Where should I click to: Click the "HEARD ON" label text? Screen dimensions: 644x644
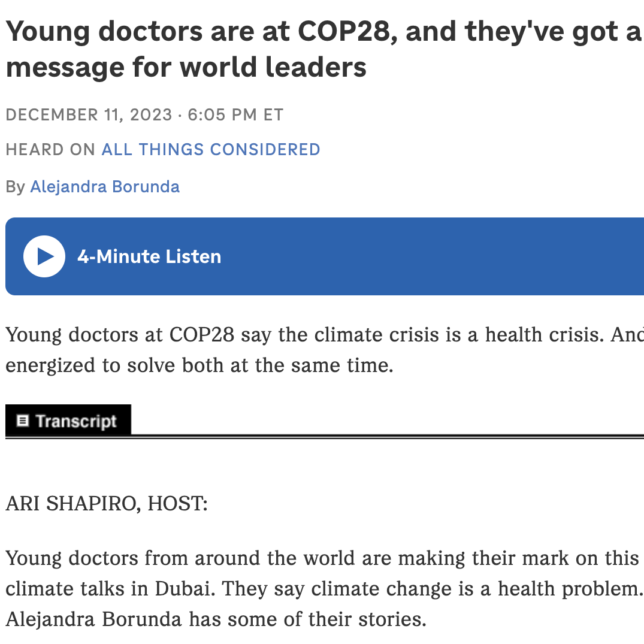[50, 150]
